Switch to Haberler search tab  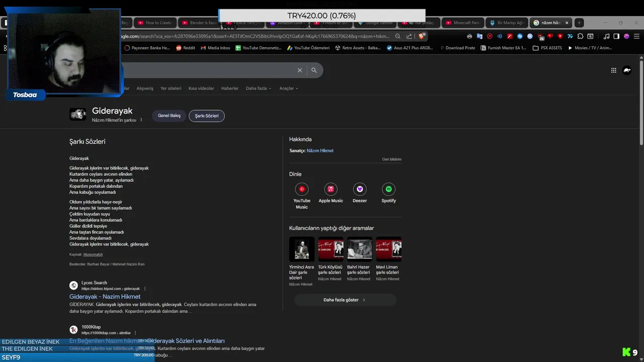point(230,88)
